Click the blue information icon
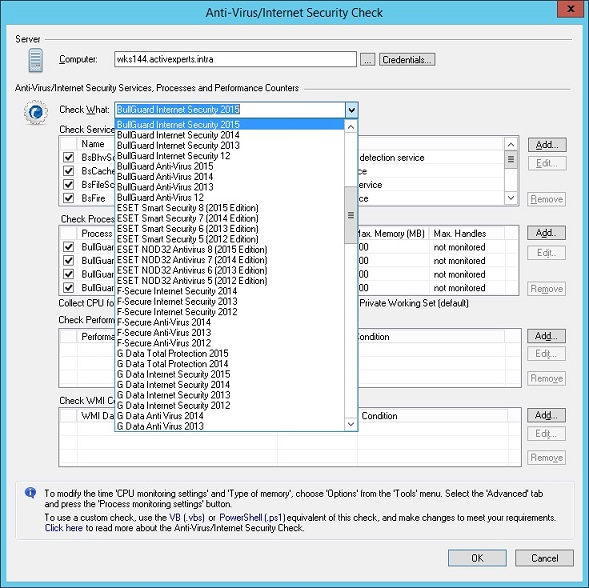 (30, 492)
